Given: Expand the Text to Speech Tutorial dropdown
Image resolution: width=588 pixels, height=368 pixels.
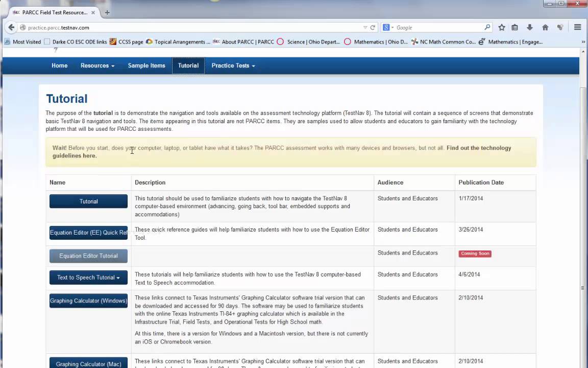Looking at the screenshot, I should [x=88, y=278].
